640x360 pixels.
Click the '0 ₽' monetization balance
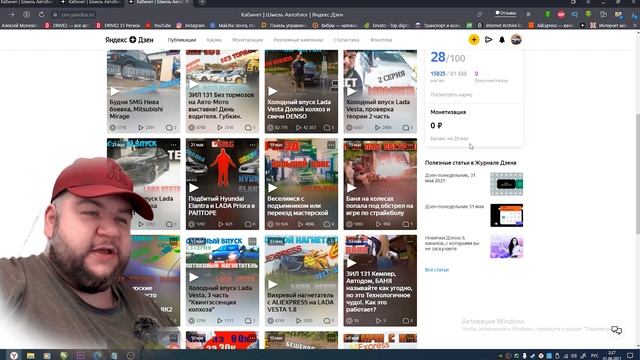pos(436,126)
